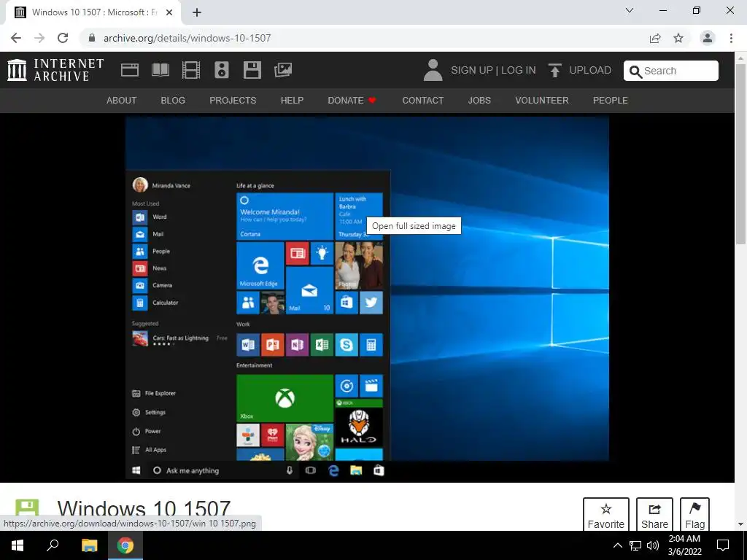The height and width of the screenshot is (560, 747).
Task: Select the Windows 10 1507 browser tab
Action: coord(93,12)
